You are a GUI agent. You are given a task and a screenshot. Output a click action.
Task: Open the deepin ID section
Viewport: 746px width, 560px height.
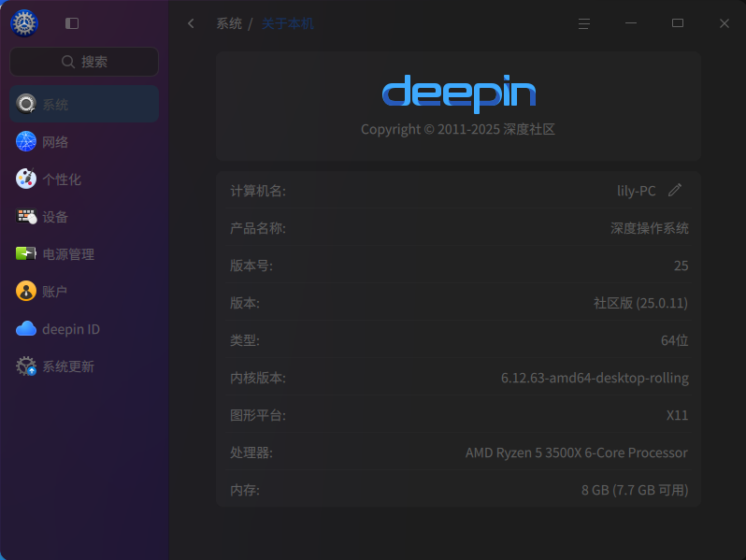84,329
